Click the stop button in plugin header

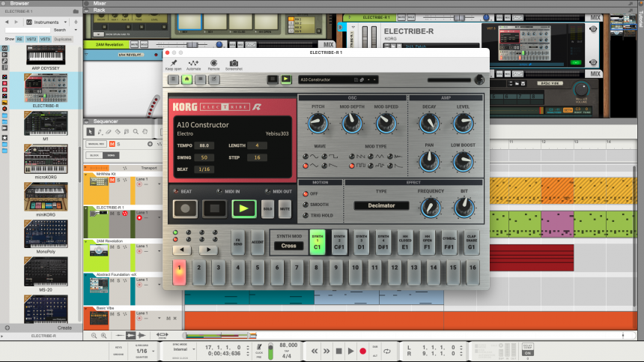click(273, 79)
